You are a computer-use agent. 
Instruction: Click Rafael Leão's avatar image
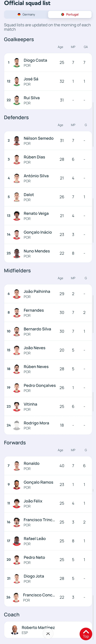coord(17,541)
